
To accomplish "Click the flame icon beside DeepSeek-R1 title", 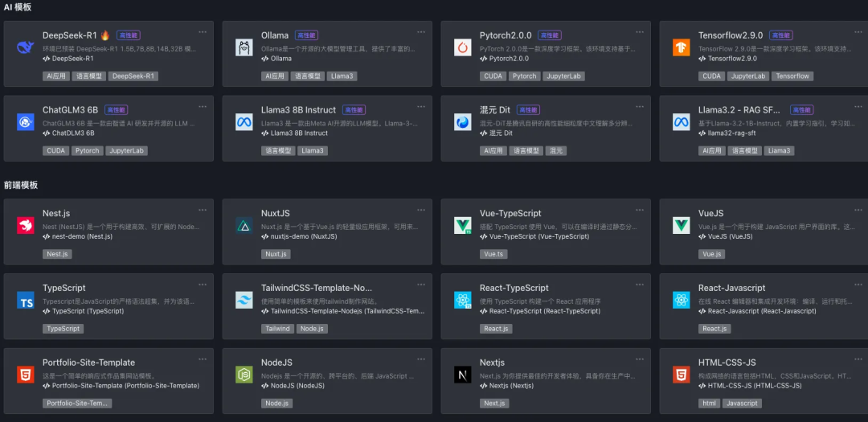I will point(105,35).
